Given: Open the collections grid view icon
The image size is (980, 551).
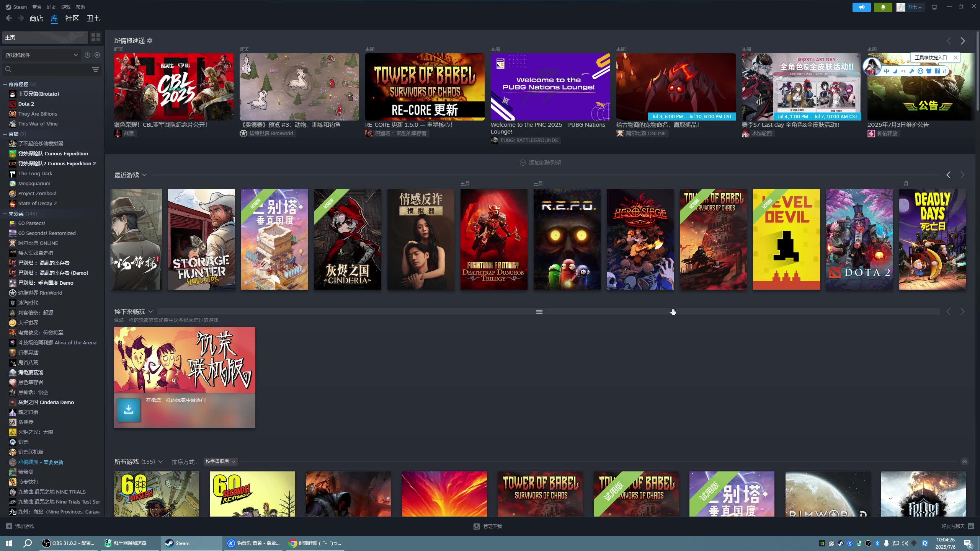Looking at the screenshot, I should (x=96, y=37).
